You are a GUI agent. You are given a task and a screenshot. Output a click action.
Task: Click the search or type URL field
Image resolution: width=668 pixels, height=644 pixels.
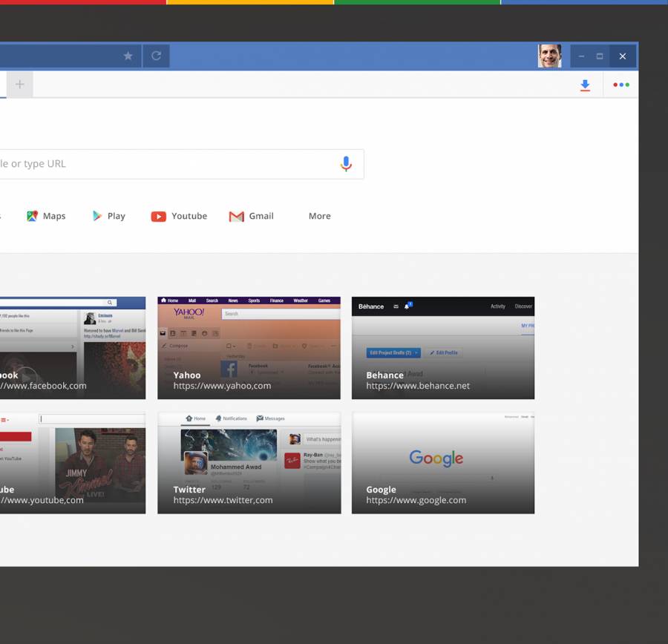coord(171,164)
